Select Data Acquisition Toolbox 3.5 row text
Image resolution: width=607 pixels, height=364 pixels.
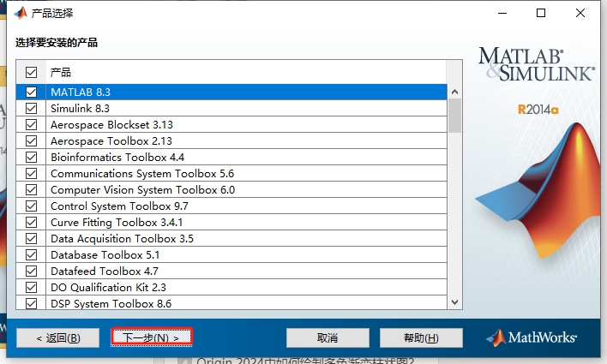click(122, 238)
